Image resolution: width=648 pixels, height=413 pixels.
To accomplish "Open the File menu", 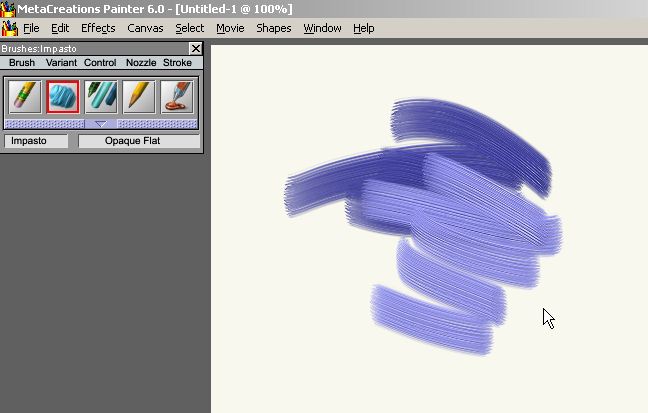I will 31,28.
